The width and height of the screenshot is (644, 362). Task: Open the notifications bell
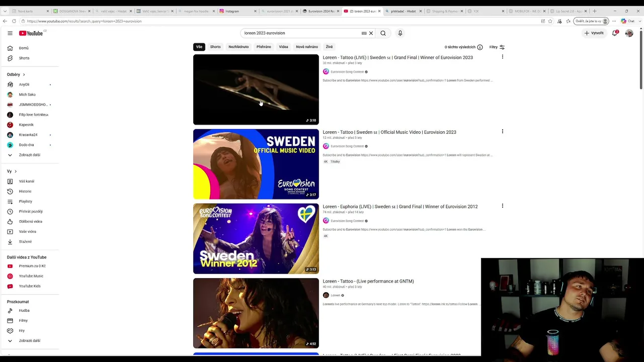615,33
